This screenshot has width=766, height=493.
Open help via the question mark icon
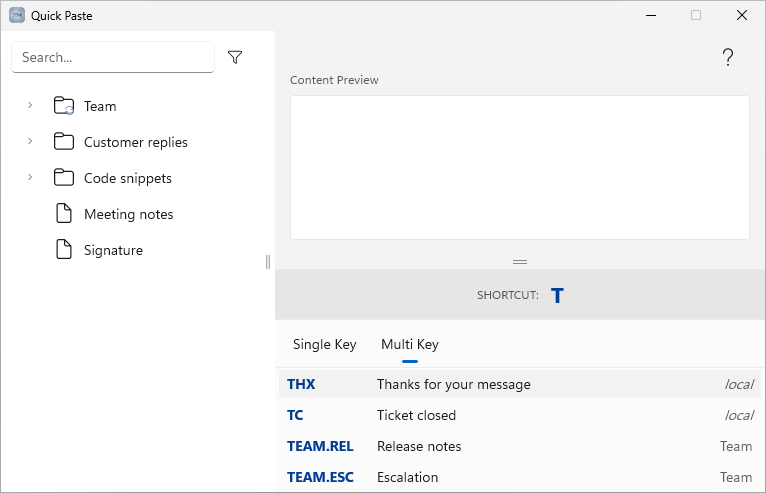(x=727, y=57)
